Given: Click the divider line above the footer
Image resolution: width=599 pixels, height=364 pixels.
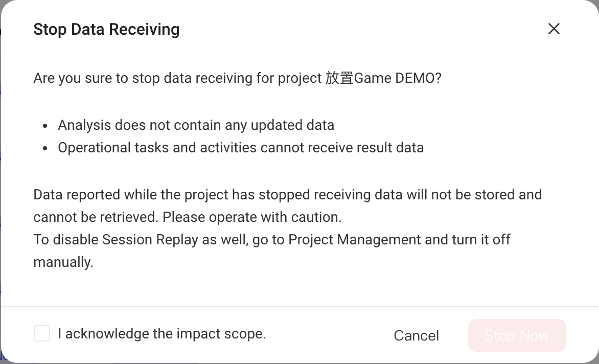Looking at the screenshot, I should (x=299, y=306).
